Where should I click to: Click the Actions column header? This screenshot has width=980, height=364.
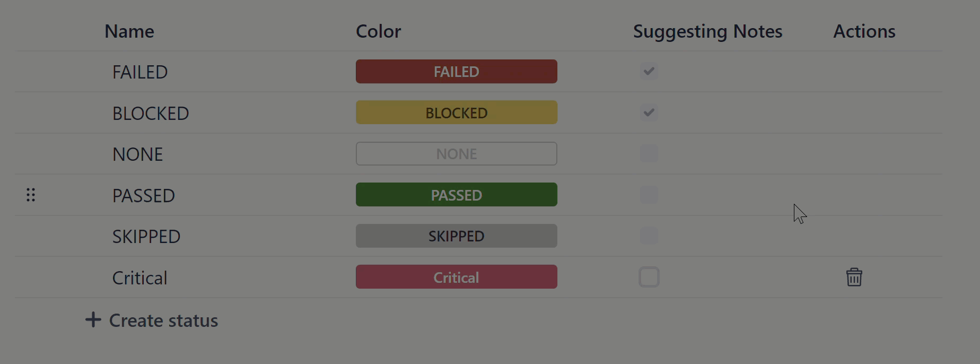tap(864, 31)
